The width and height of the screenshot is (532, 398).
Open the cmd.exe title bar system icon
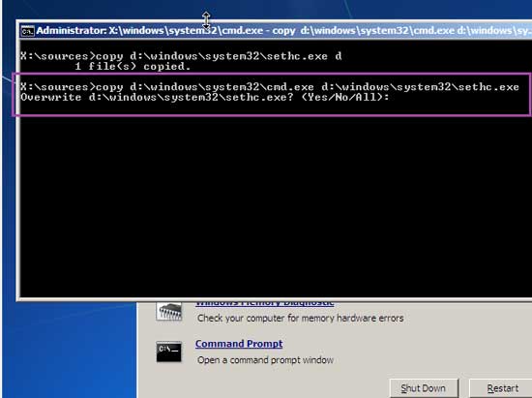coord(27,31)
